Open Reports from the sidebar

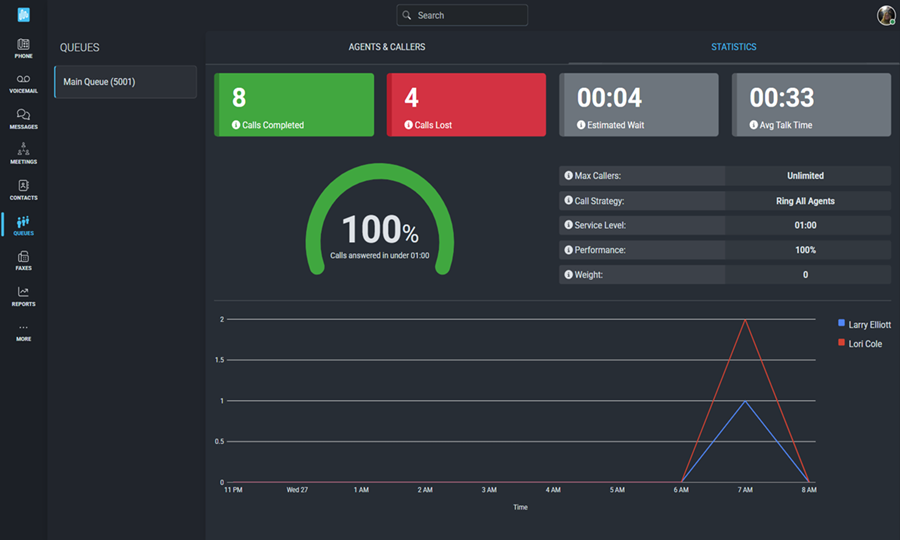[x=23, y=296]
